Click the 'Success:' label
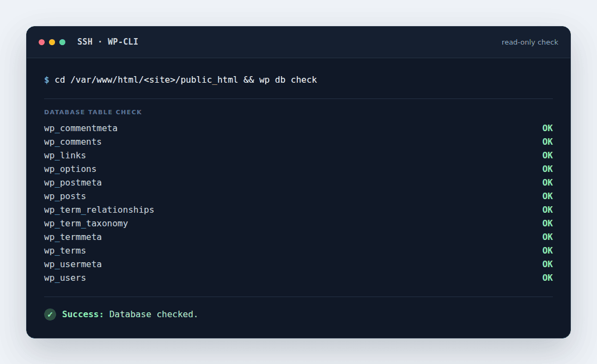 pos(83,314)
